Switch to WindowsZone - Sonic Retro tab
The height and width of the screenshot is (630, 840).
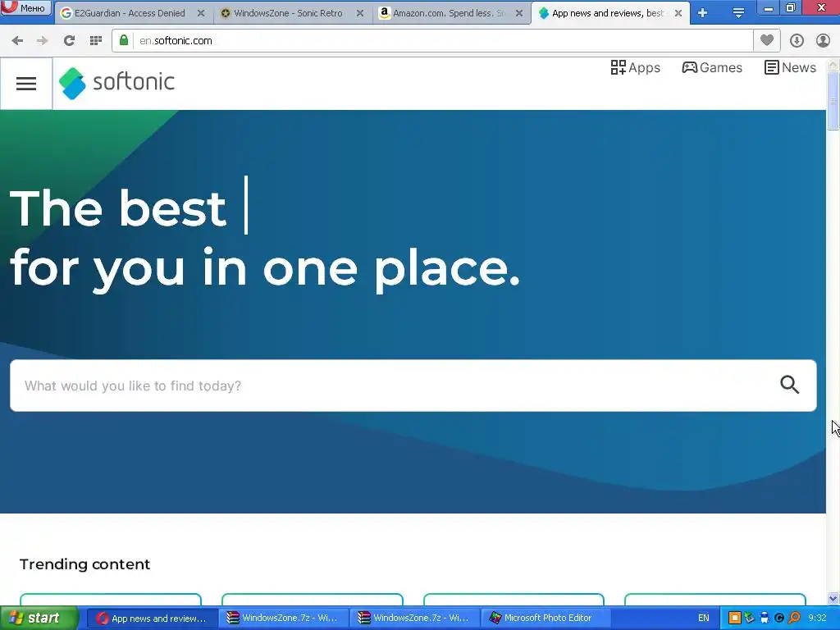point(288,13)
